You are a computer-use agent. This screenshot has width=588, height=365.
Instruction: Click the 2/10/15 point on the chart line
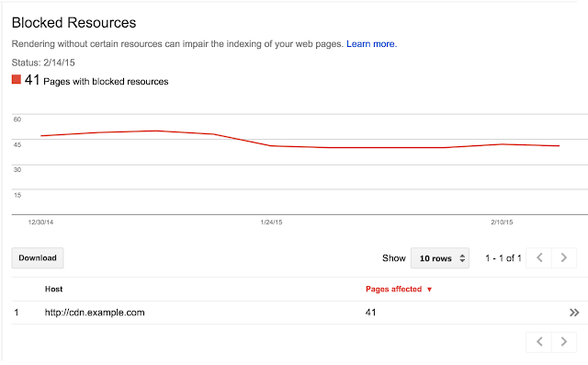tap(502, 144)
